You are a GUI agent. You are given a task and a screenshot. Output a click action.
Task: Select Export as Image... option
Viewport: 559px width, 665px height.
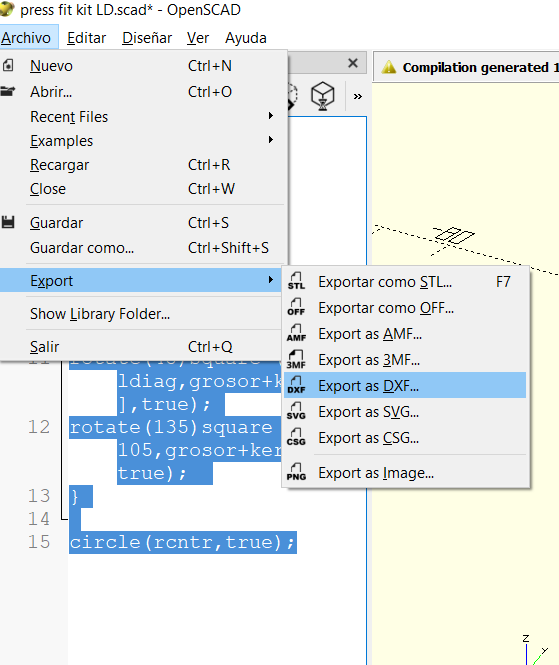click(405, 472)
